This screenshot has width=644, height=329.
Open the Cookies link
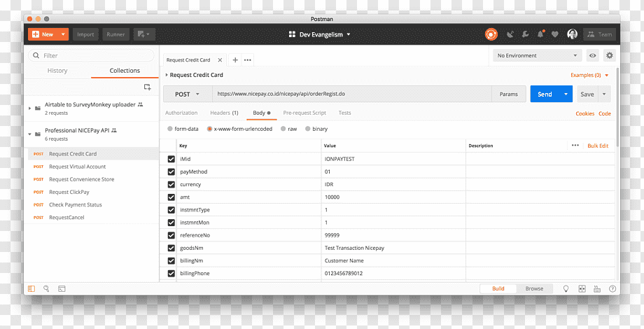585,114
